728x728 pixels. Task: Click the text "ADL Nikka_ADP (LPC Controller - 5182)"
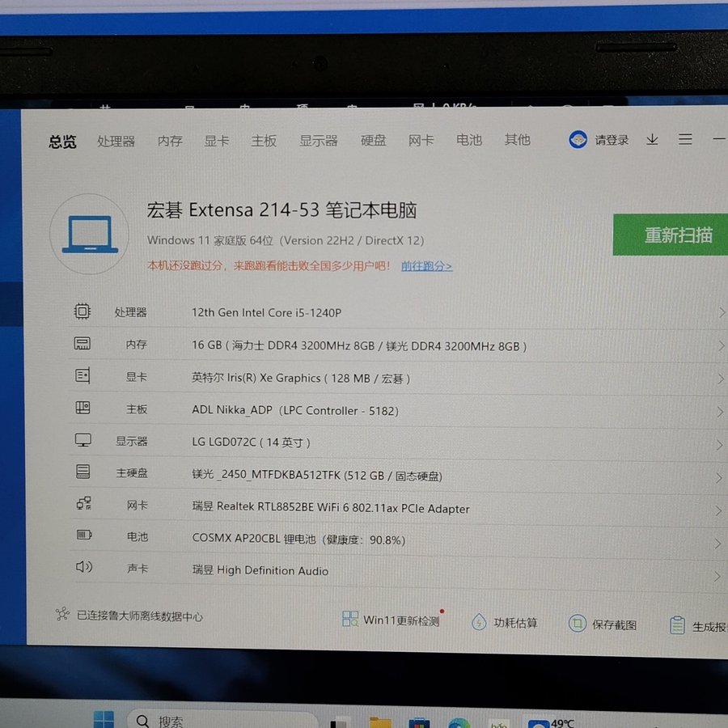tap(295, 410)
